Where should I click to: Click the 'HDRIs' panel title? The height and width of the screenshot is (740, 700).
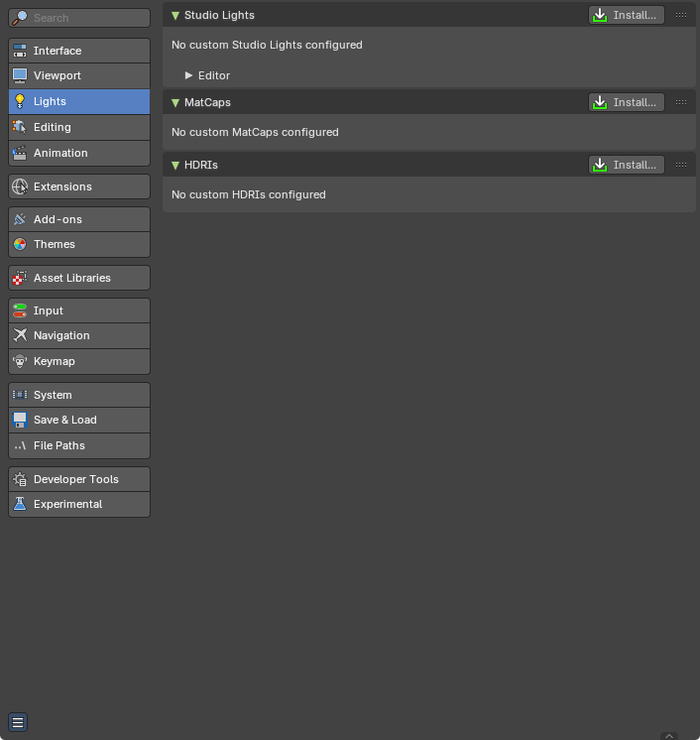(x=201, y=165)
